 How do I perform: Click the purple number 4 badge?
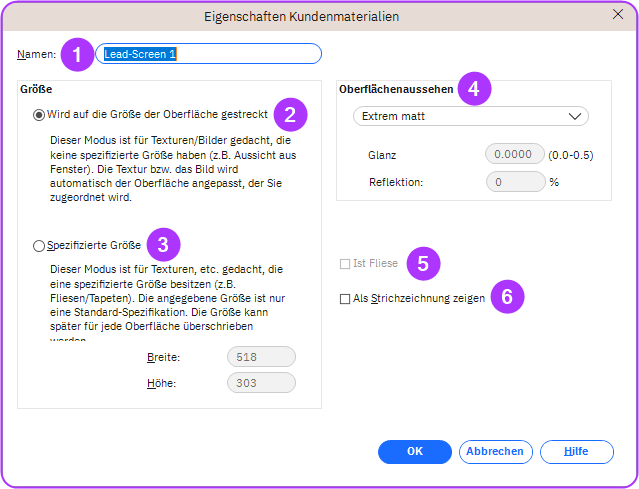tap(473, 89)
